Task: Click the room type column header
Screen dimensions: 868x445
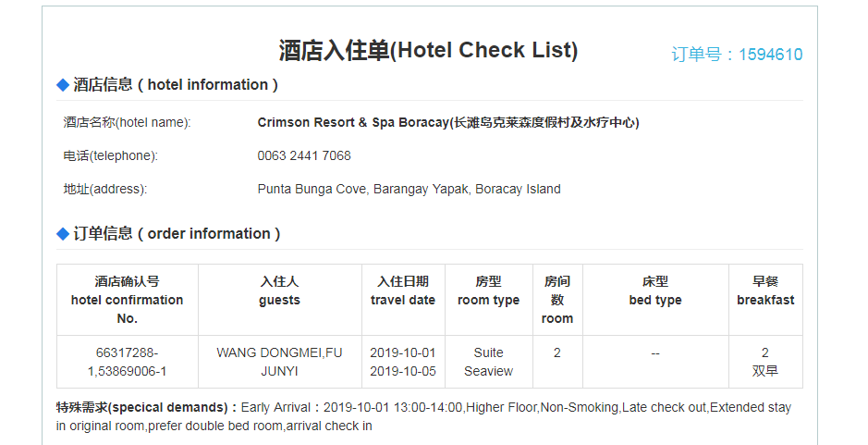Action: (x=488, y=290)
